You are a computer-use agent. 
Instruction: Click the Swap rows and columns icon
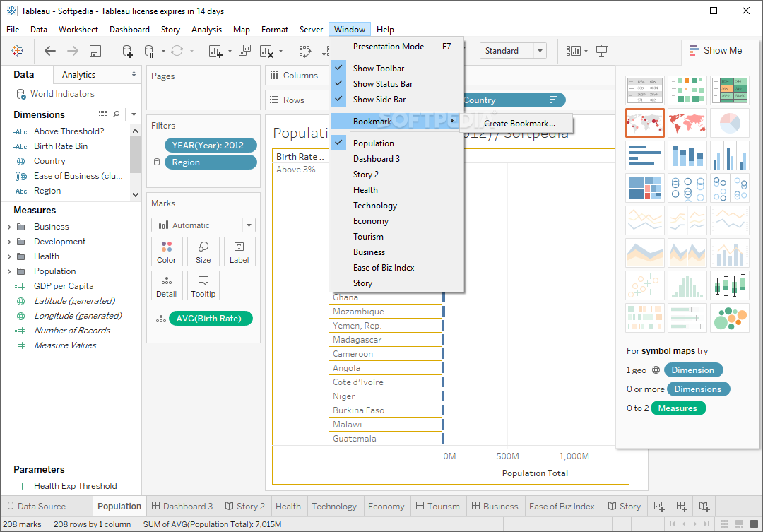tap(305, 51)
